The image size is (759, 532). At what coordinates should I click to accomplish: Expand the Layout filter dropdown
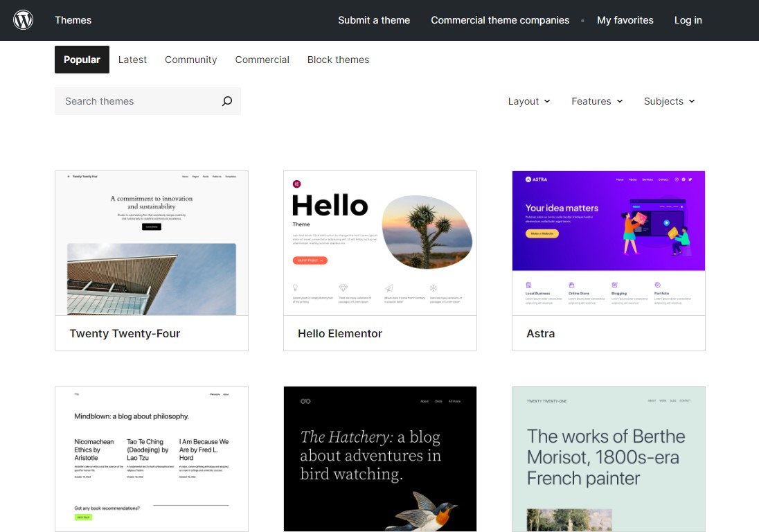(x=528, y=101)
